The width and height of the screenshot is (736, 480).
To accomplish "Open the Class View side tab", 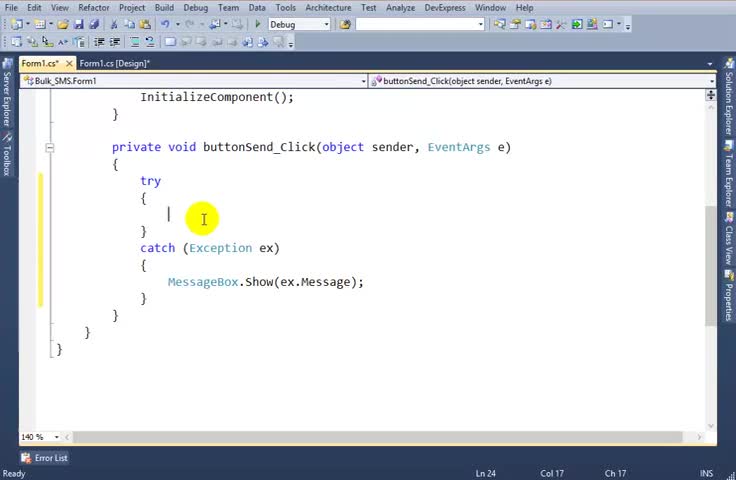I will click(x=729, y=239).
